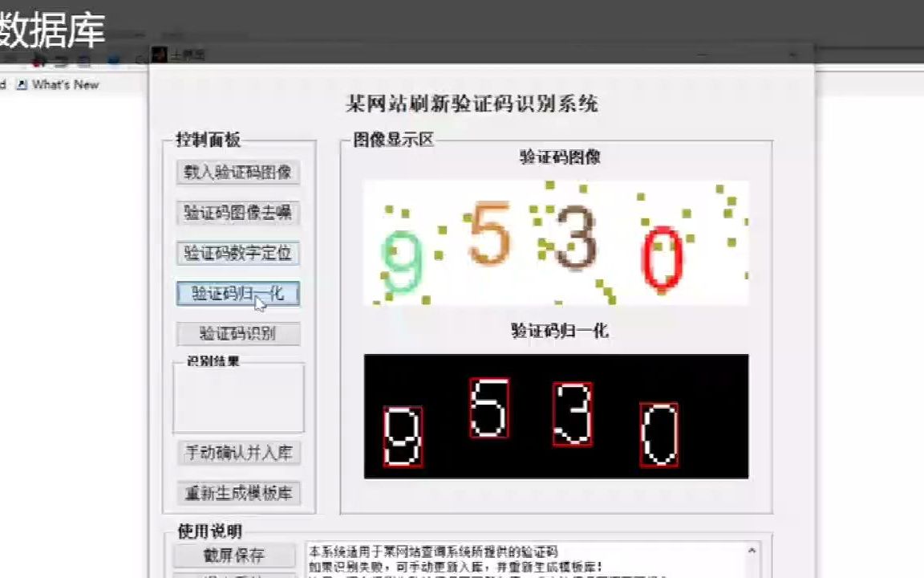Click the 重新生成模板库 regenerate templates button
Image resolution: width=924 pixels, height=578 pixels.
(237, 494)
